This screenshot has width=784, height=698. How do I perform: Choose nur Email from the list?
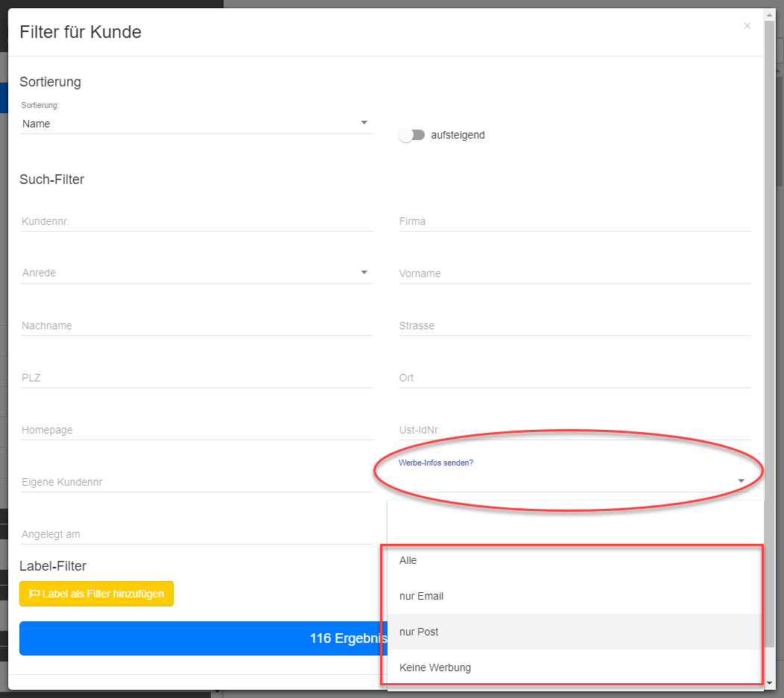tap(575, 596)
